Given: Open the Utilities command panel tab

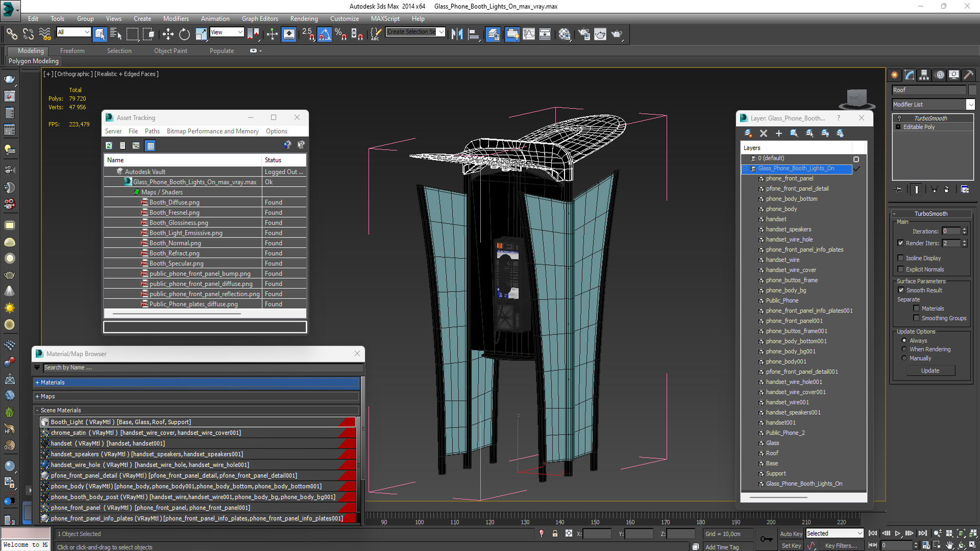Looking at the screenshot, I should tap(969, 75).
